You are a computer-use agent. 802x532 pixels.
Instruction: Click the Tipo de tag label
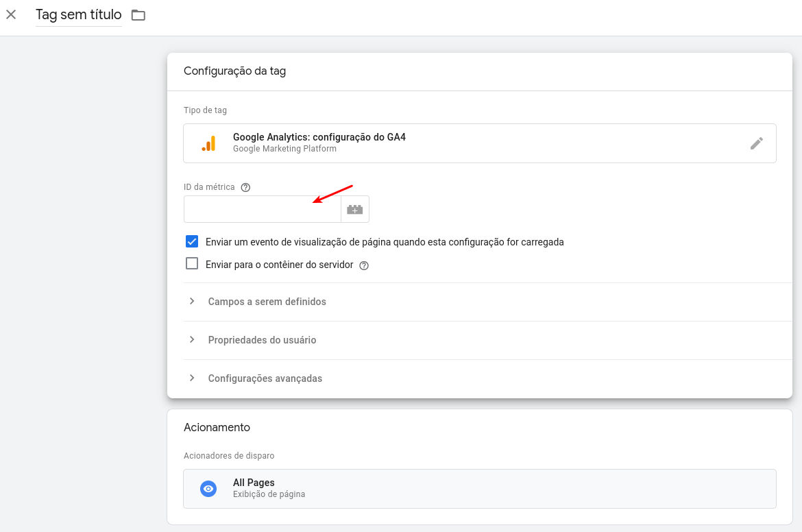click(x=205, y=110)
